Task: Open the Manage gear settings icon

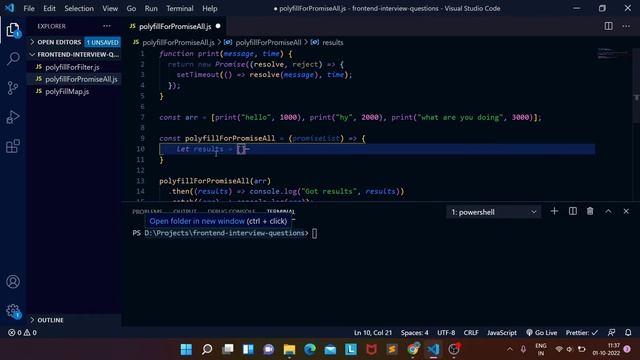Action: pos(13,311)
